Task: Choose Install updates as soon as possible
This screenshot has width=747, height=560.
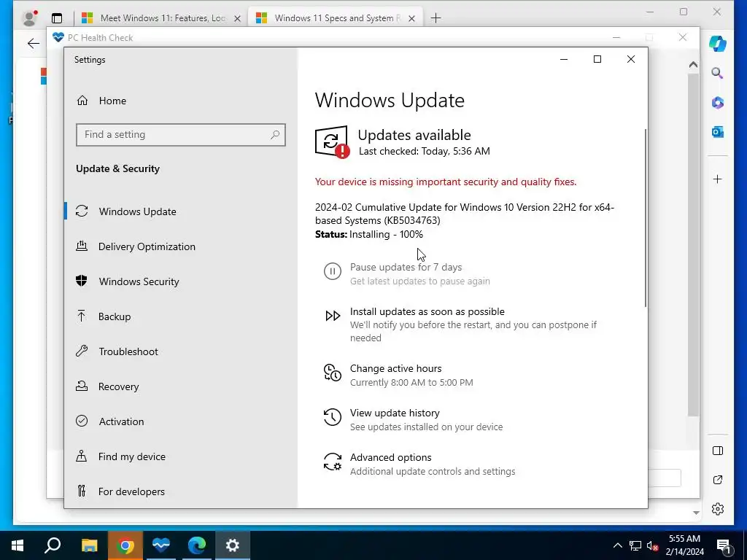Action: point(427,311)
